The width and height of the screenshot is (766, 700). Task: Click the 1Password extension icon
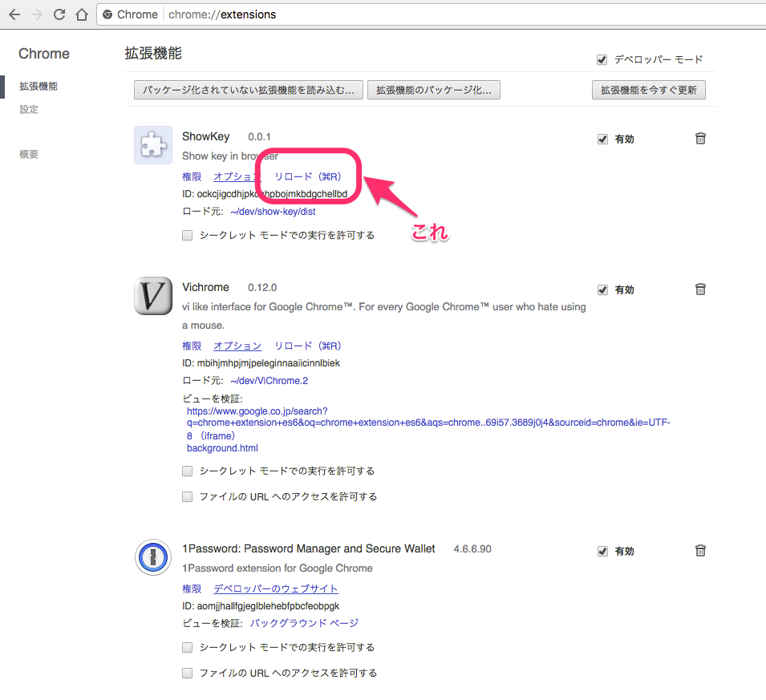tap(152, 557)
